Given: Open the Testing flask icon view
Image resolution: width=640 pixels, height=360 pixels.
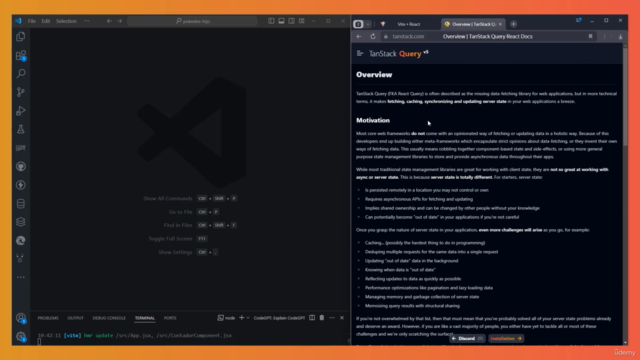Looking at the screenshot, I should click(x=20, y=129).
